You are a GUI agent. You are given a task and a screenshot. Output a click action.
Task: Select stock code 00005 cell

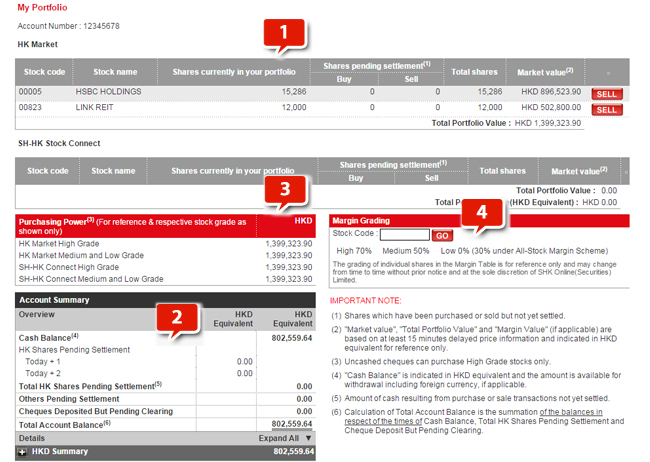30,92
